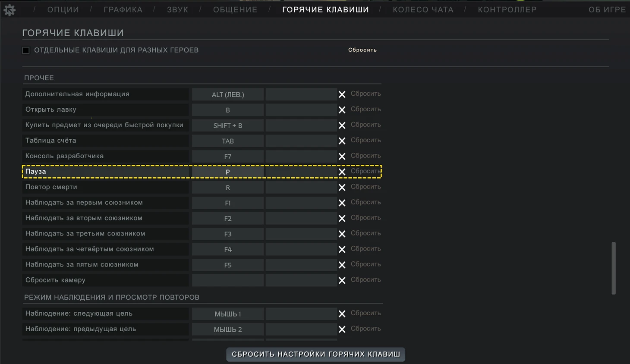
Task: Go to the Колесо чата tab
Action: click(423, 9)
